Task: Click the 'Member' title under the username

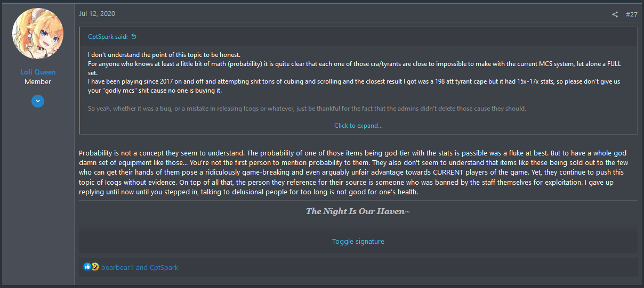Action: 38,82
